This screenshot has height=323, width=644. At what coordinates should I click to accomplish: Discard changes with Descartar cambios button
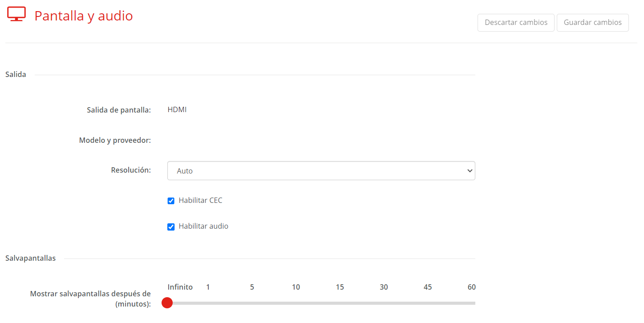point(516,22)
